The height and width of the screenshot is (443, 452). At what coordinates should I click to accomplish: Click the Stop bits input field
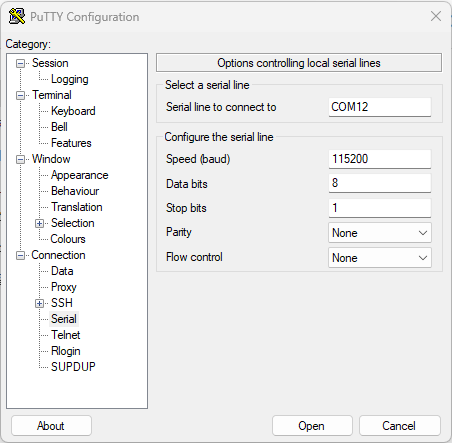pos(380,208)
